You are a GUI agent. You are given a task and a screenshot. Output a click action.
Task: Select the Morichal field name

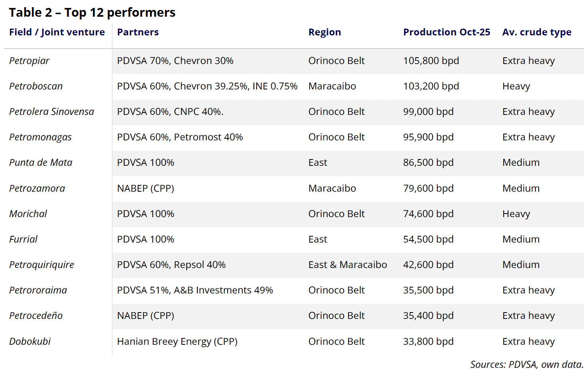(x=28, y=214)
